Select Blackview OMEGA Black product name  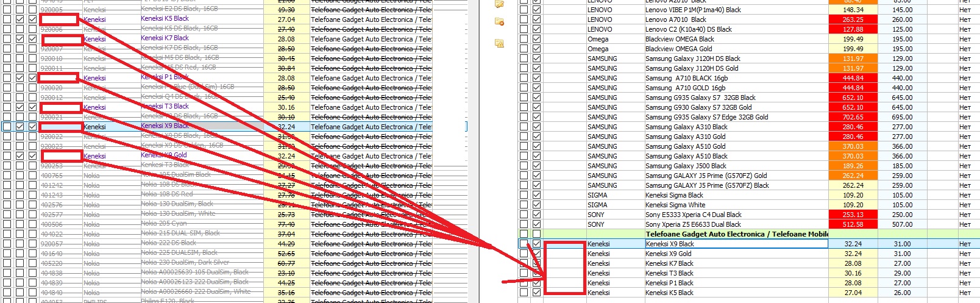point(680,39)
